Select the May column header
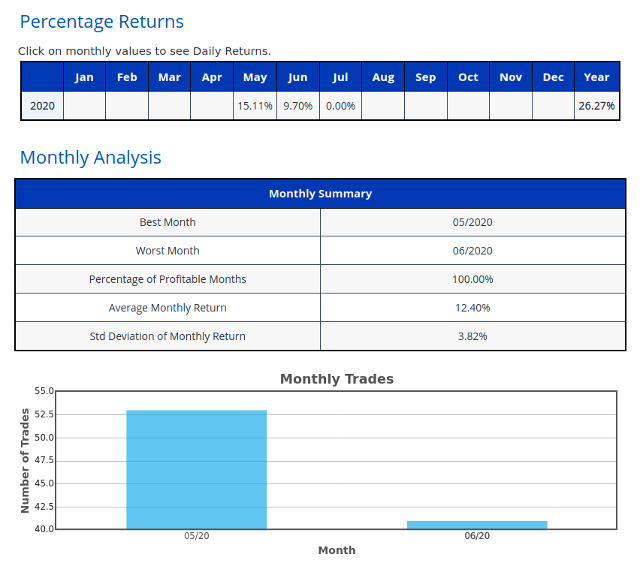This screenshot has height=563, width=640. tap(255, 77)
